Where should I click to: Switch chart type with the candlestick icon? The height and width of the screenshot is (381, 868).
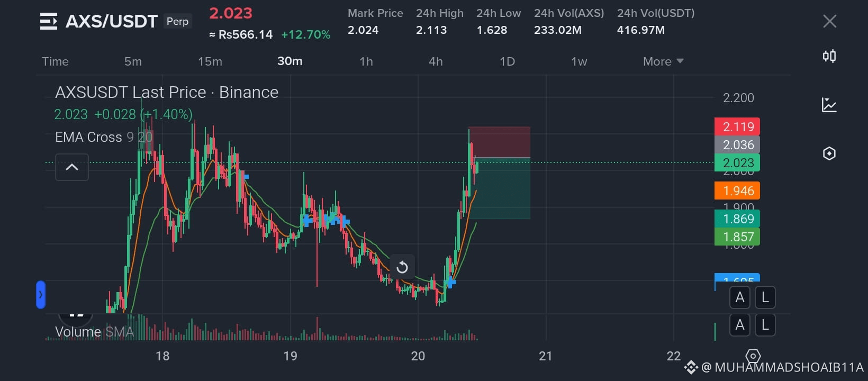829,56
